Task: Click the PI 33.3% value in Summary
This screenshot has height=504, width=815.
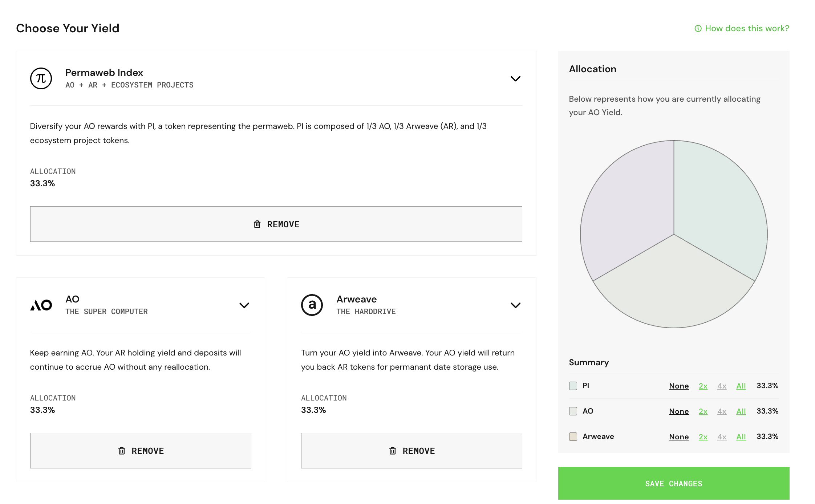Action: pyautogui.click(x=767, y=386)
